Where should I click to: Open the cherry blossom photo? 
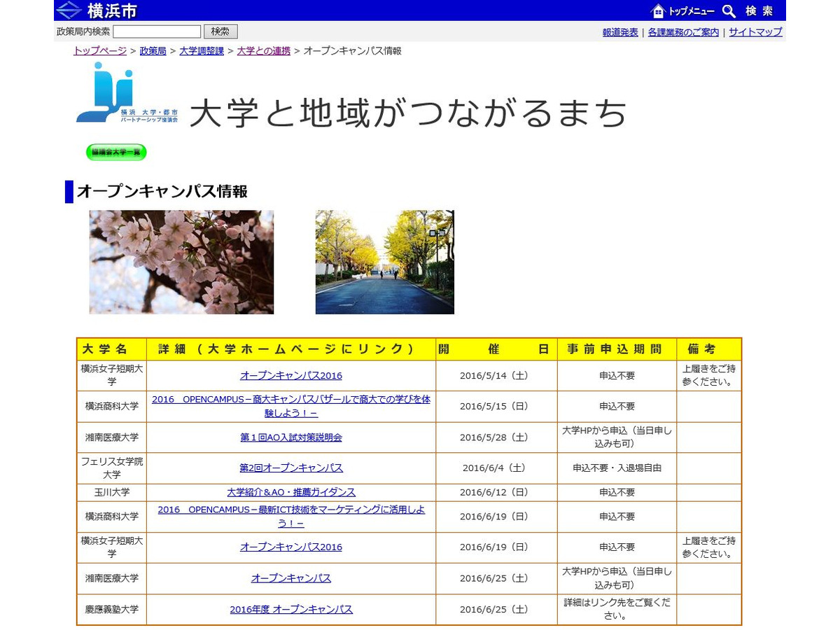coord(181,262)
